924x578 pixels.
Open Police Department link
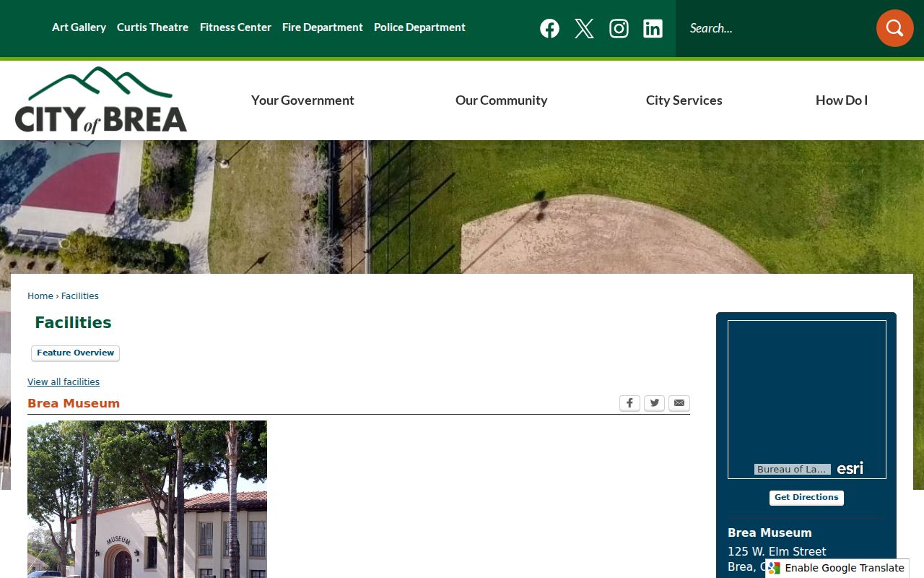419,27
